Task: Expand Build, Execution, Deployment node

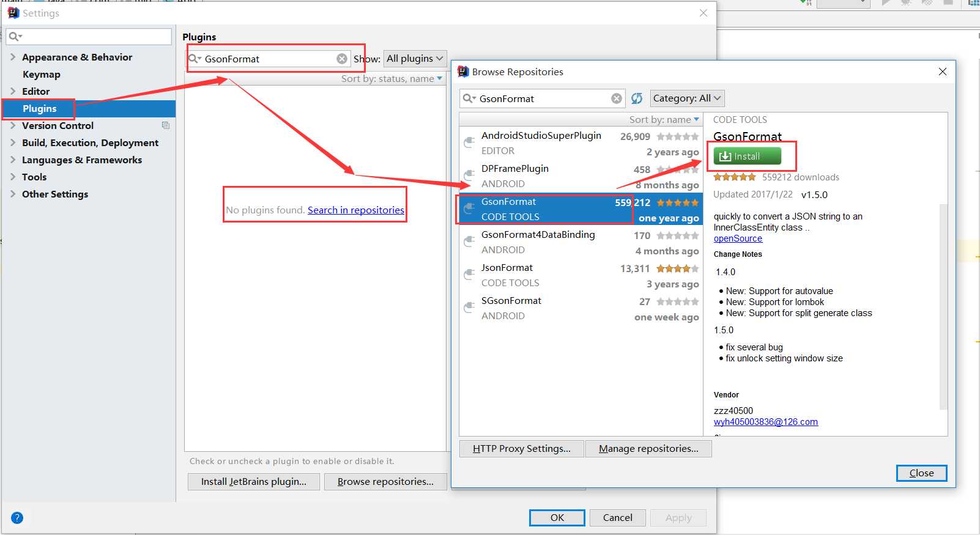Action: click(x=13, y=142)
